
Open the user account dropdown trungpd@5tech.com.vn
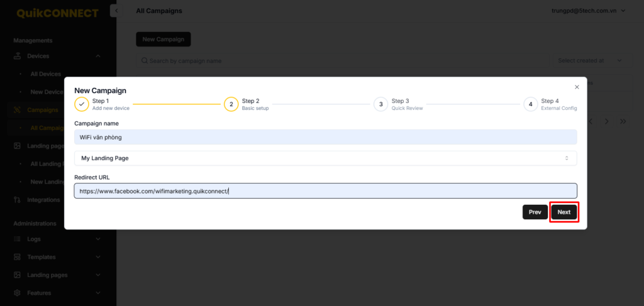588,11
